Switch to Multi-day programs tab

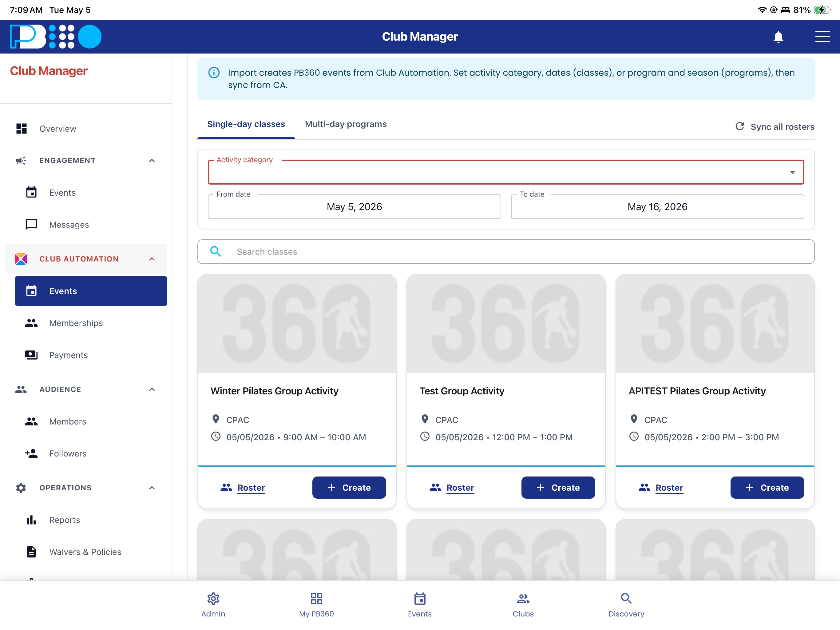[x=346, y=124]
